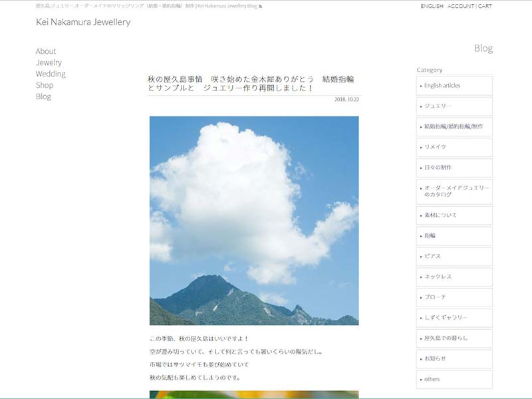Click the cloud and mountain photo
The height and width of the screenshot is (399, 532).
coord(254,220)
